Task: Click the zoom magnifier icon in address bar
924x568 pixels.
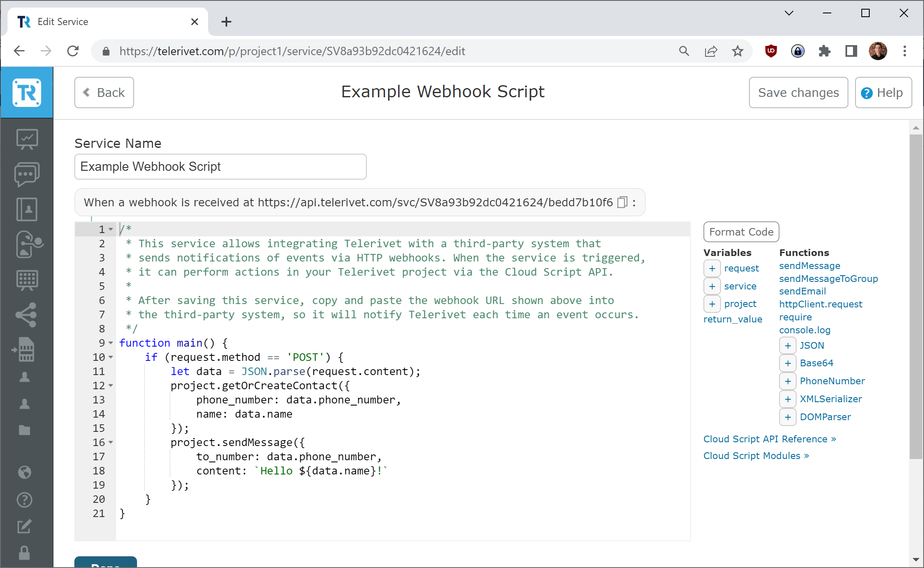Action: point(684,51)
